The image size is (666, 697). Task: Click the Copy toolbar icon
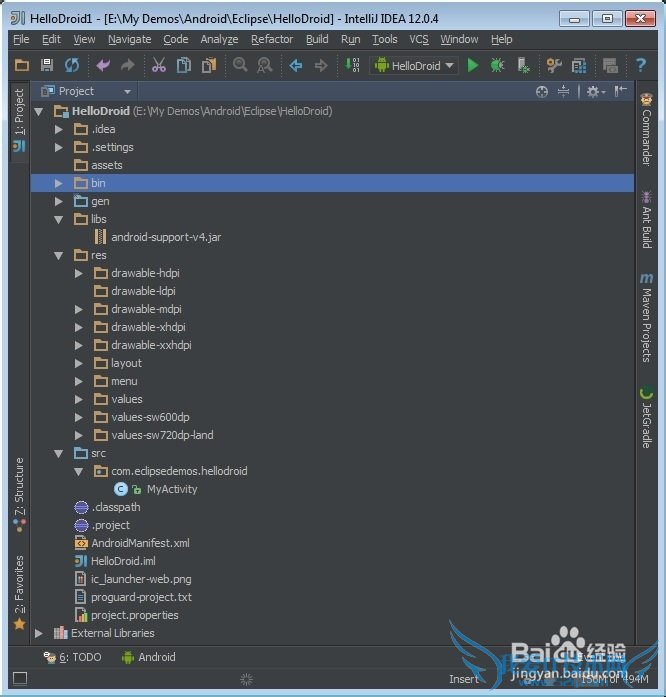[184, 66]
